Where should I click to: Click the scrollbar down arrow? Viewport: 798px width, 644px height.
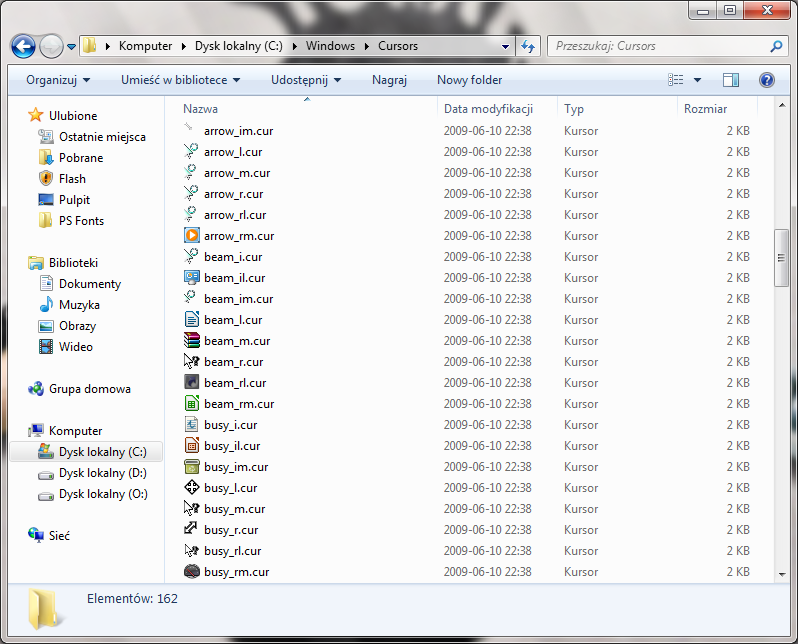coord(782,574)
